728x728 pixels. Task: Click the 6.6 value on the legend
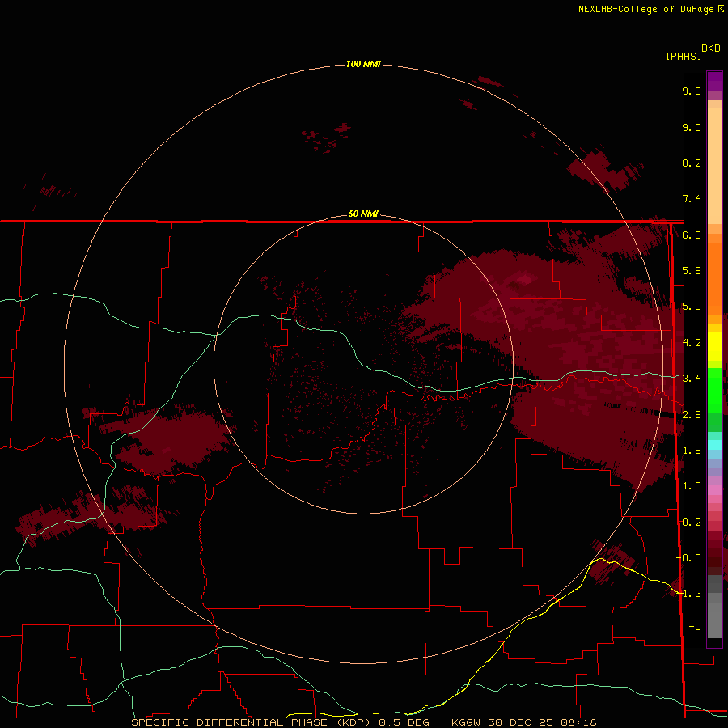(x=692, y=235)
